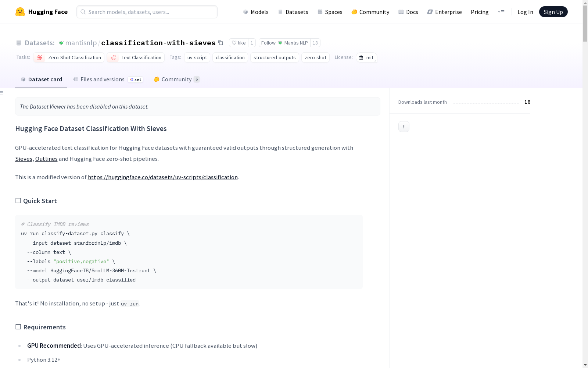Open the Community nav item
This screenshot has height=368, width=588.
click(x=370, y=12)
